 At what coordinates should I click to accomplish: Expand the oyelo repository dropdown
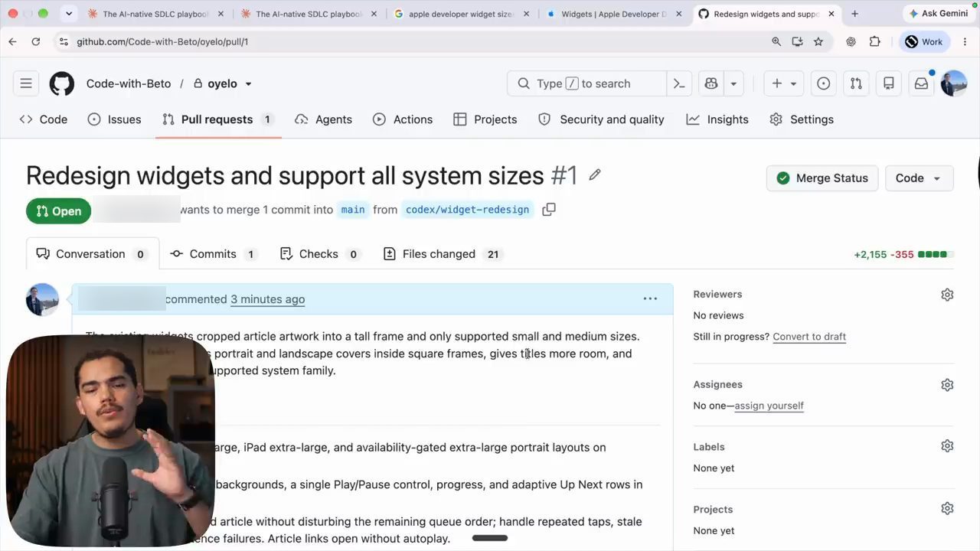pyautogui.click(x=248, y=84)
